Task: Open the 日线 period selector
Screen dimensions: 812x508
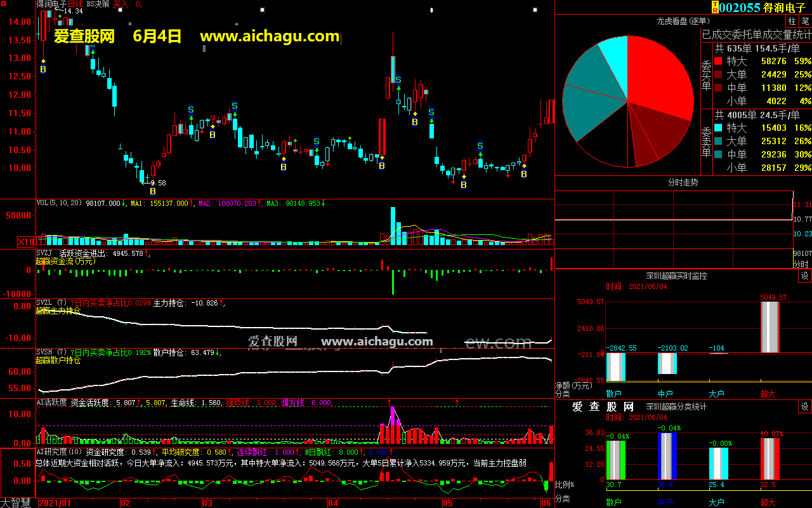Action: click(75, 4)
